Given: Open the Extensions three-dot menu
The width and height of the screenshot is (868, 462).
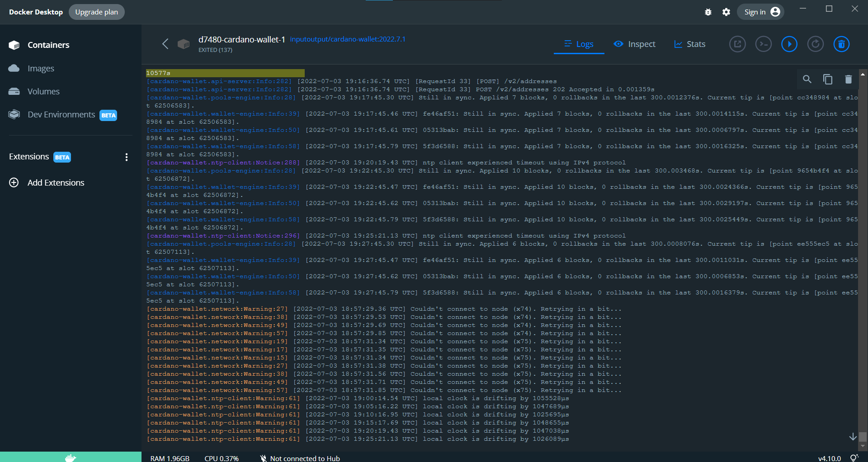Looking at the screenshot, I should (127, 157).
